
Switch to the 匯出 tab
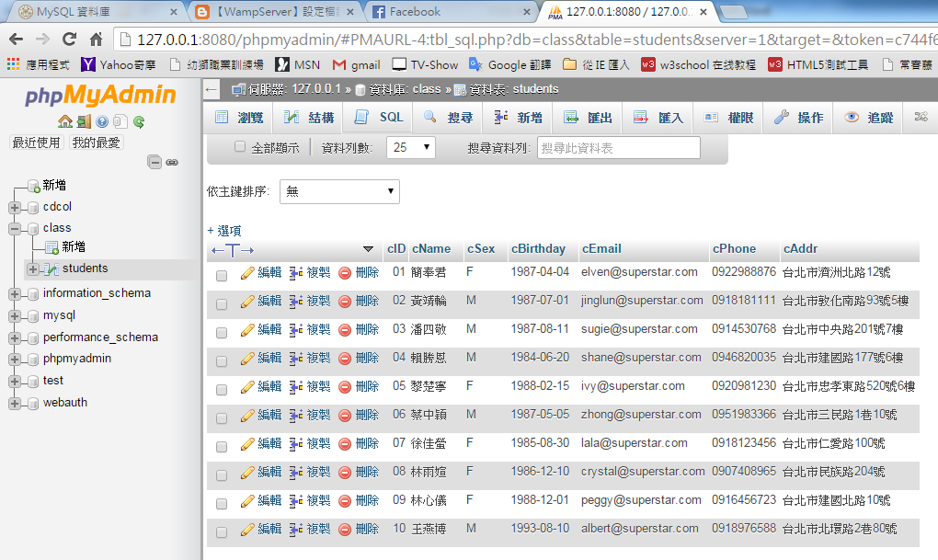tap(588, 118)
